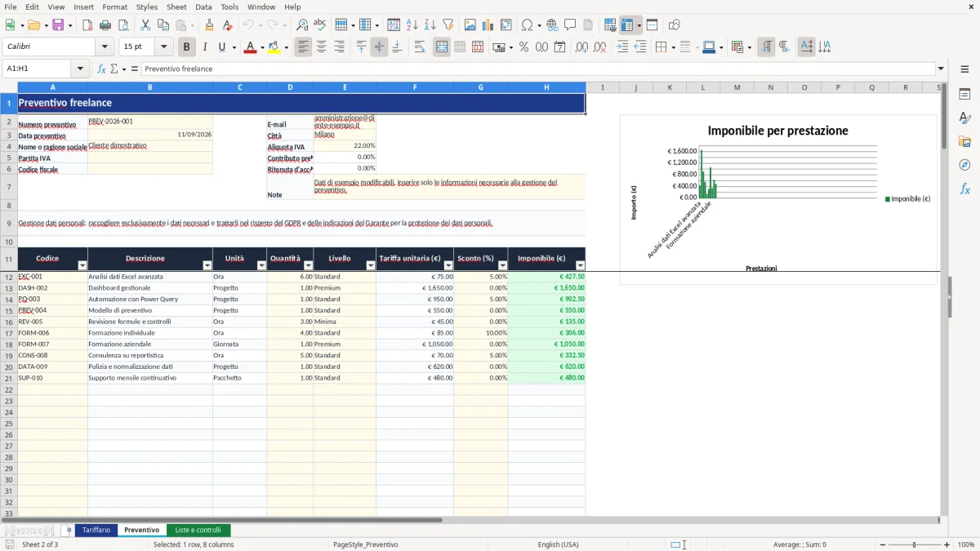Click the Export as PDF icon
Viewport: 980px width, 551px height.
(x=87, y=25)
